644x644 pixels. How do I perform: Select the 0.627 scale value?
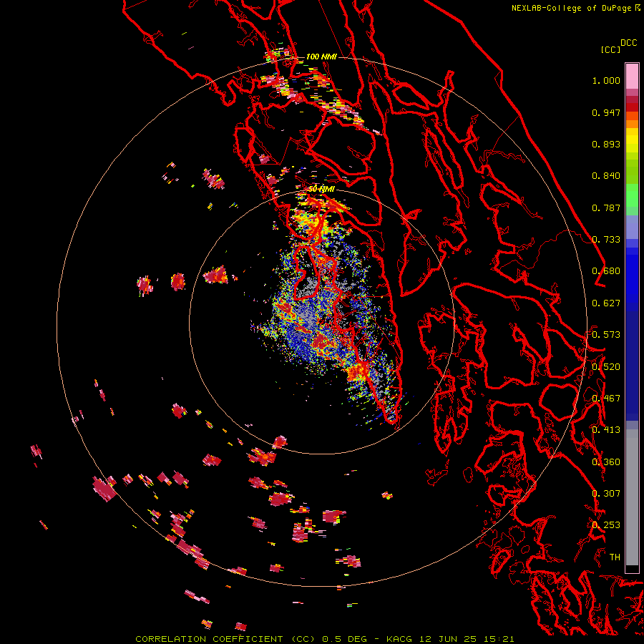606,303
